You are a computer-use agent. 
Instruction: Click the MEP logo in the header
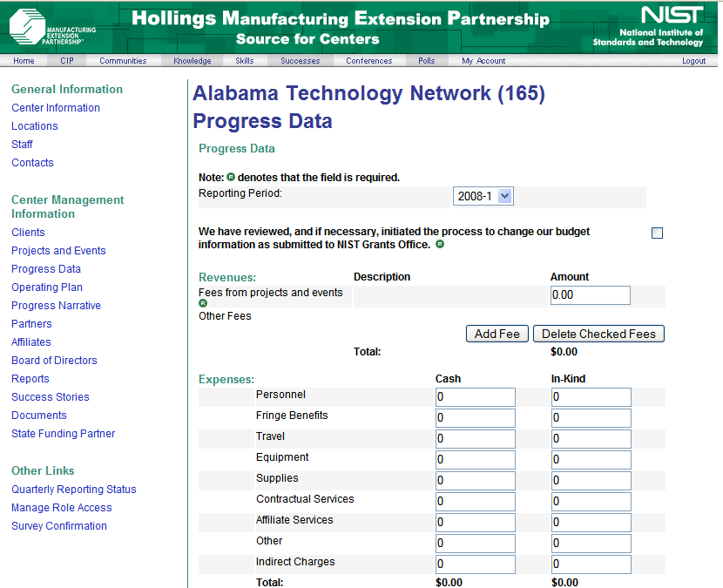coord(52,27)
